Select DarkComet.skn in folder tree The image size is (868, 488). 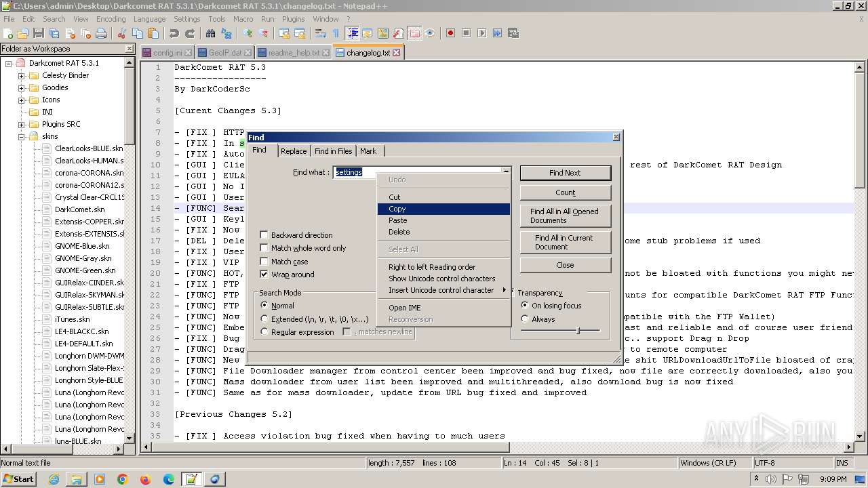(79, 209)
